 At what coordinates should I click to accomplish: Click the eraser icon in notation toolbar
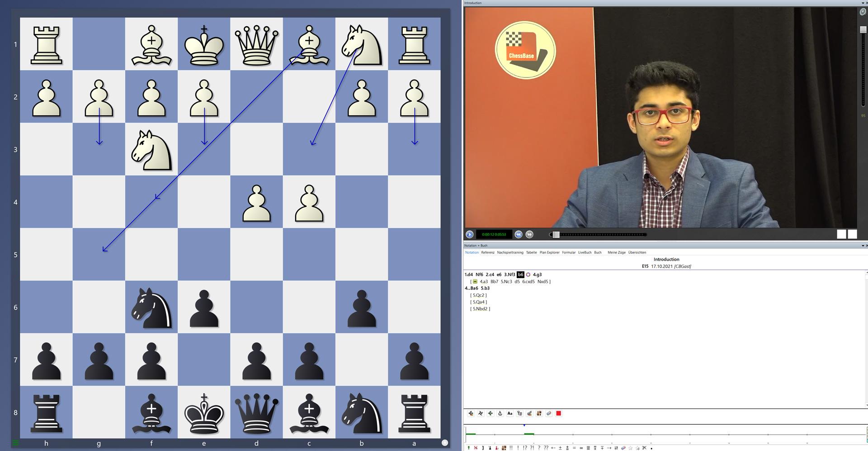549,413
